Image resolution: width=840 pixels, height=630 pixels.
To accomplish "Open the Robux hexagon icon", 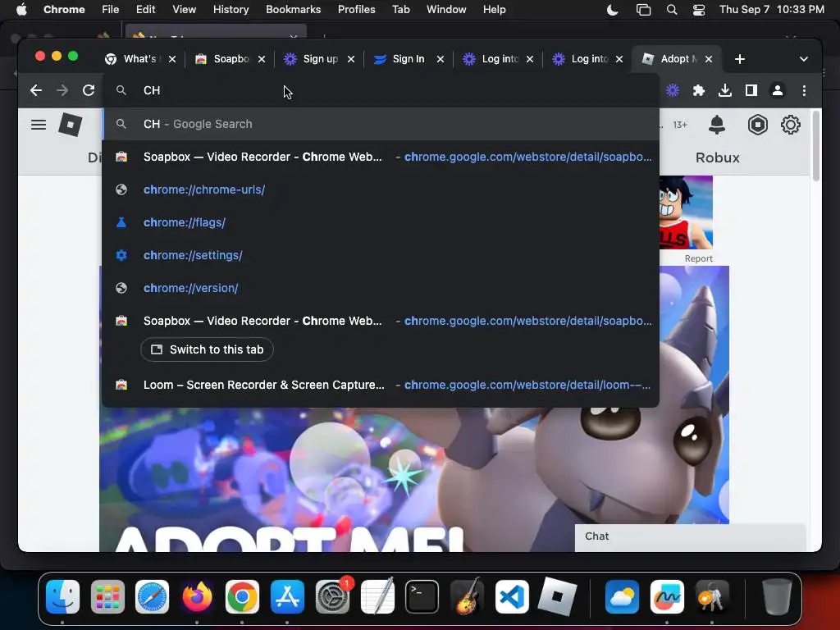I will pyautogui.click(x=757, y=125).
